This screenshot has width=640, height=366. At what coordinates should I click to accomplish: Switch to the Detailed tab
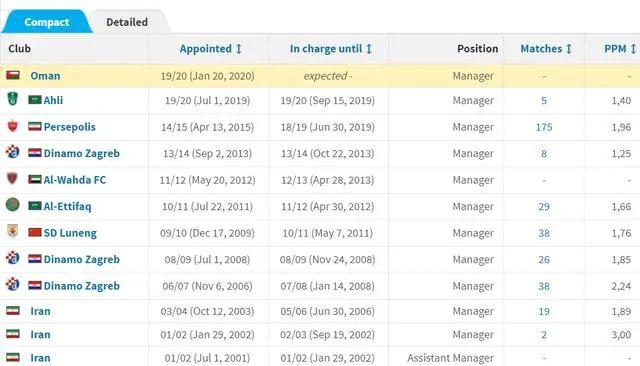coord(127,22)
